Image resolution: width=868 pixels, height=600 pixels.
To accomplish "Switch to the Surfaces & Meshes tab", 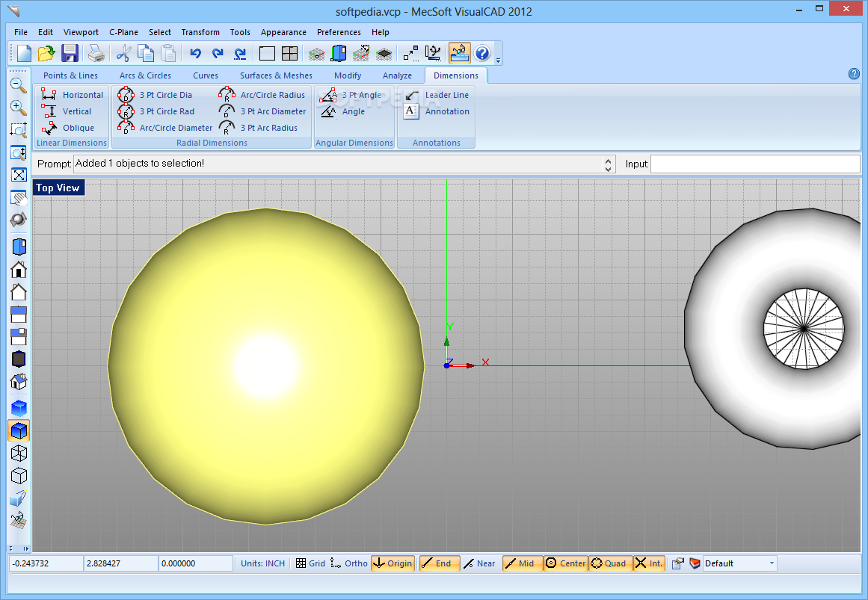I will point(276,75).
